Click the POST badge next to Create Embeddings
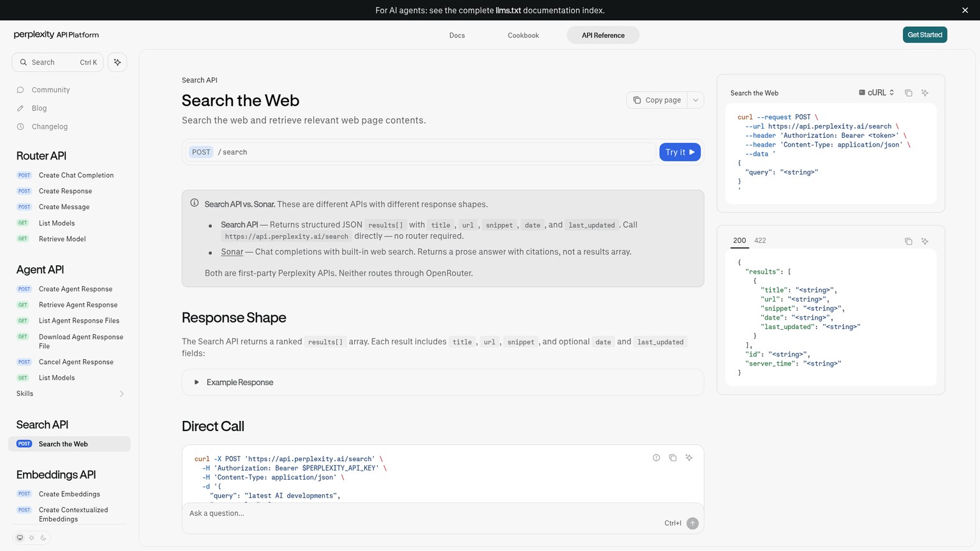Image resolution: width=980 pixels, height=551 pixels. (x=24, y=494)
